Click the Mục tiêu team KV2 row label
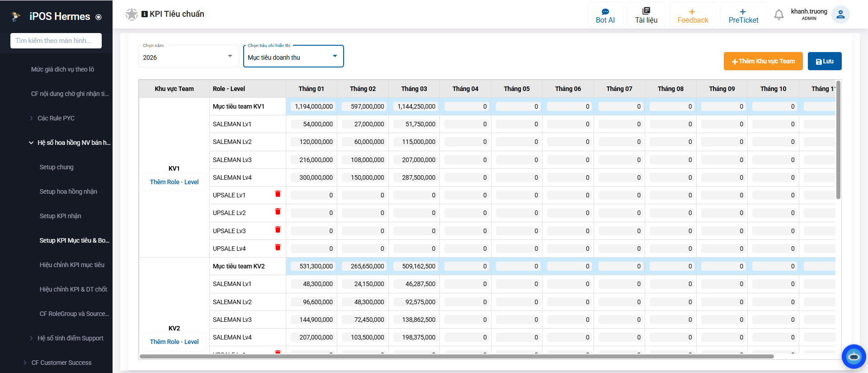 [x=239, y=266]
